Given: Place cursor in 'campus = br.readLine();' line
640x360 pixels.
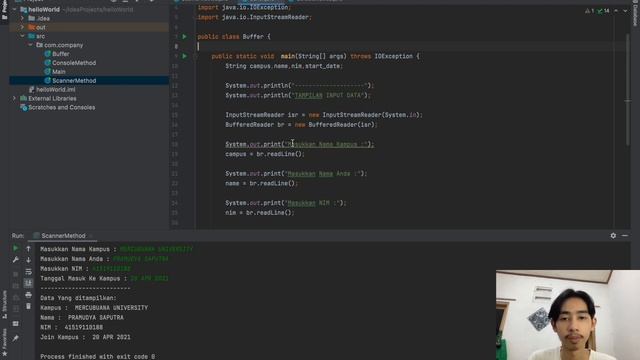Looking at the screenshot, I should [265, 154].
